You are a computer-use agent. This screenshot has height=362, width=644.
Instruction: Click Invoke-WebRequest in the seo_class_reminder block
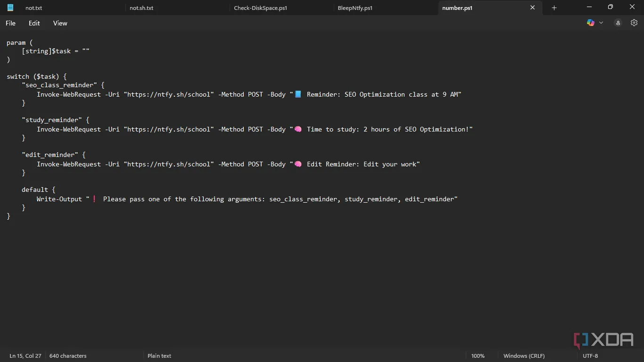(69, 94)
